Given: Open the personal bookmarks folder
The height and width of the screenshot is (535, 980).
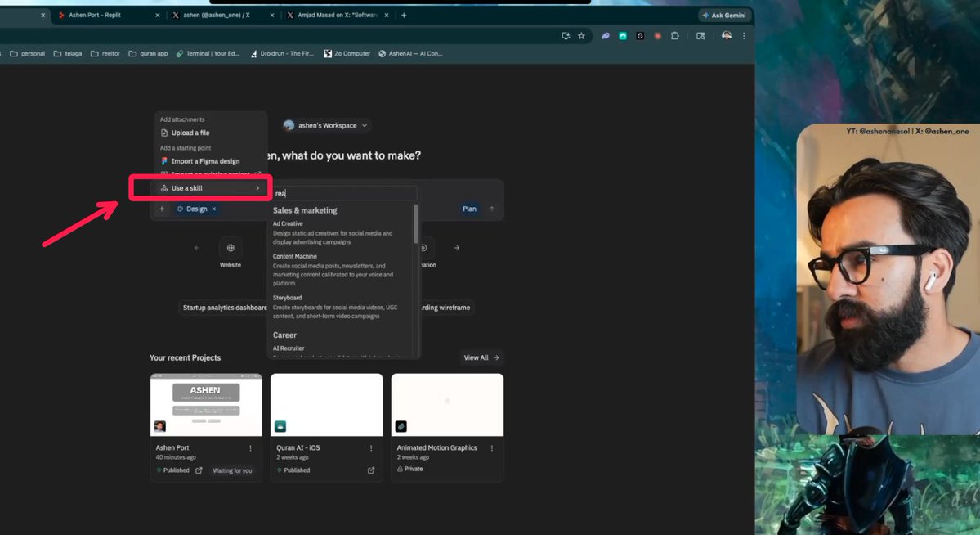Looking at the screenshot, I should coord(28,54).
